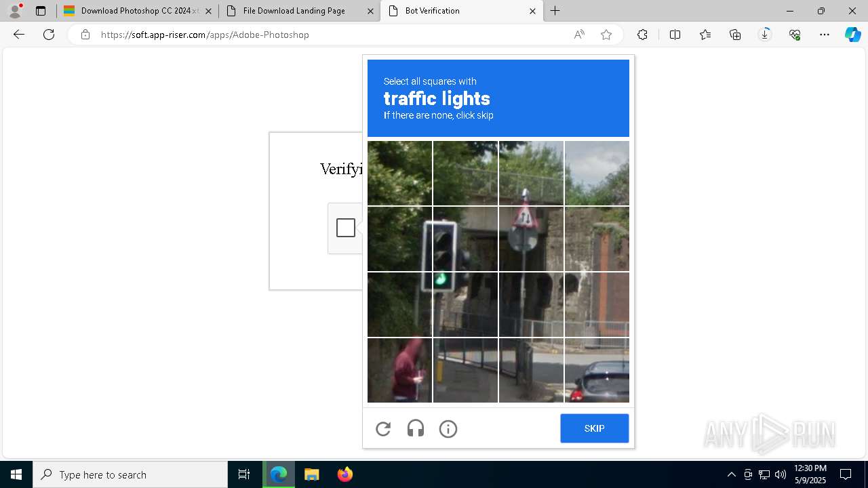868x488 pixels.
Task: Add a new browser tab
Action: [x=555, y=11]
